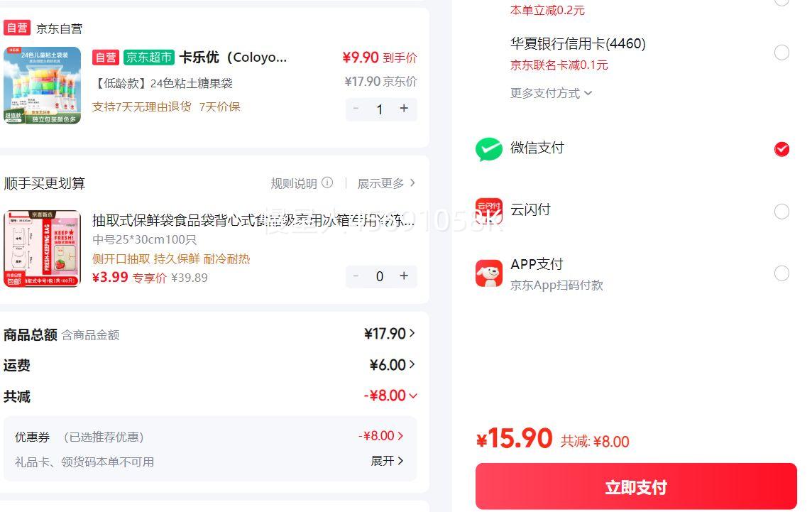This screenshot has height=512, width=812.
Task: Select 华夏银行信用卡(4460) radio button
Action: 781,53
